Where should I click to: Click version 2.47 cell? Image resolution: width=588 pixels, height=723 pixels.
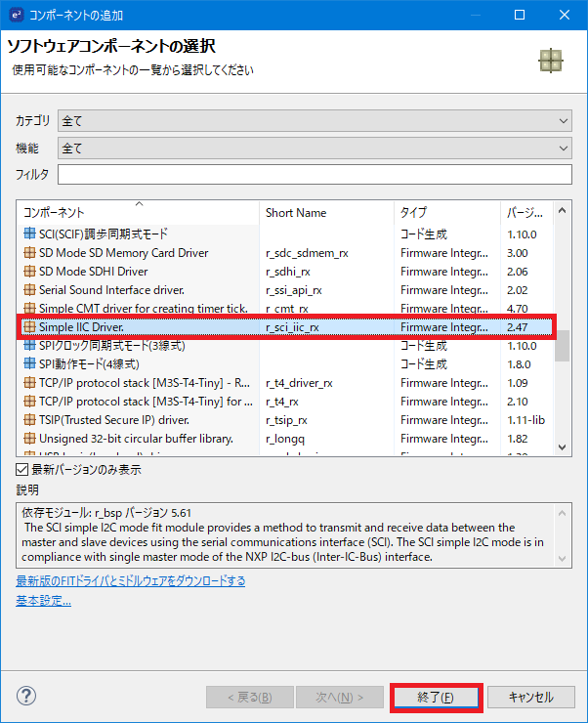(x=517, y=327)
